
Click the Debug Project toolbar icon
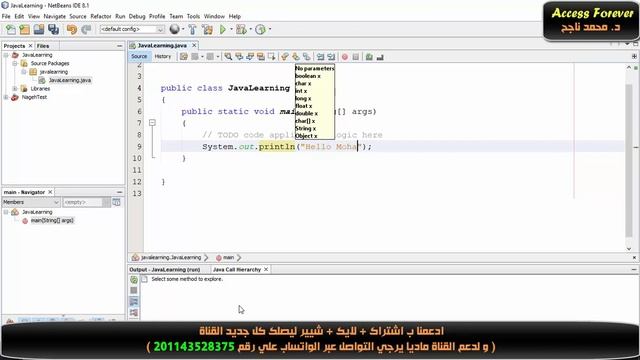[240, 29]
